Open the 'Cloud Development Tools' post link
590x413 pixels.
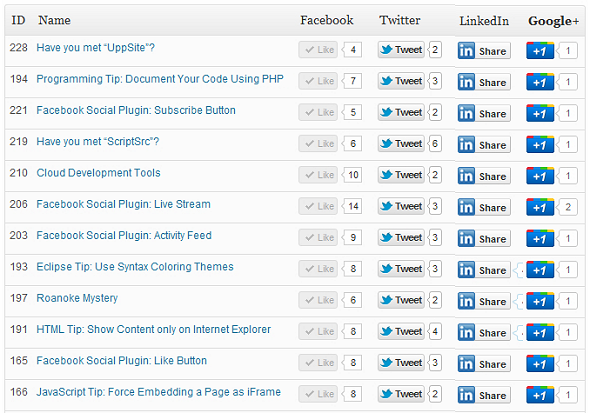click(x=98, y=173)
